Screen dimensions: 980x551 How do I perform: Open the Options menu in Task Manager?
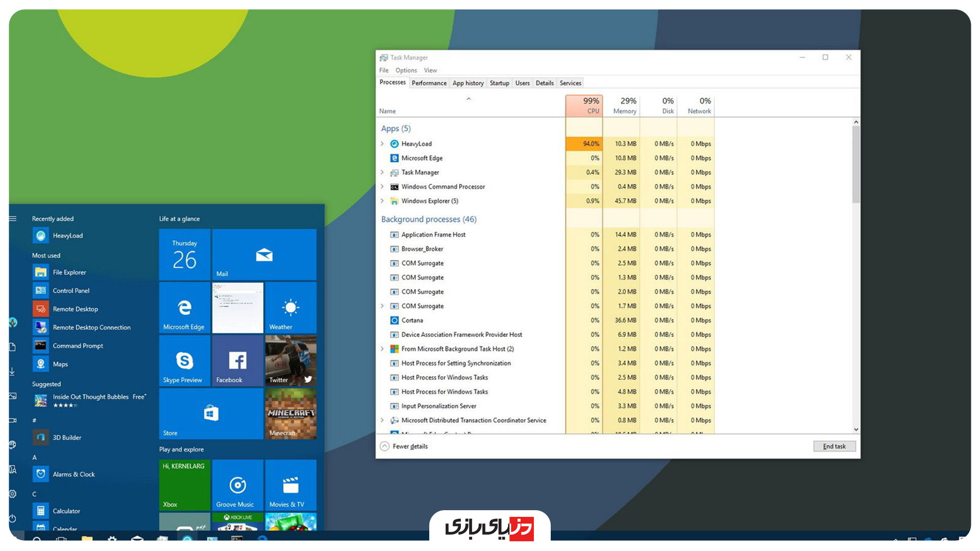pos(406,70)
